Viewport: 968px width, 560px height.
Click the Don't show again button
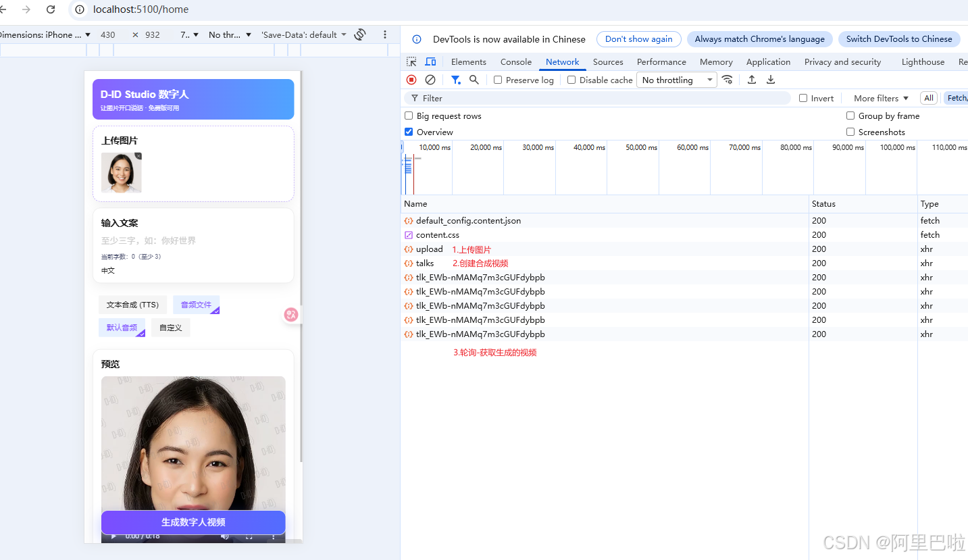click(x=638, y=39)
